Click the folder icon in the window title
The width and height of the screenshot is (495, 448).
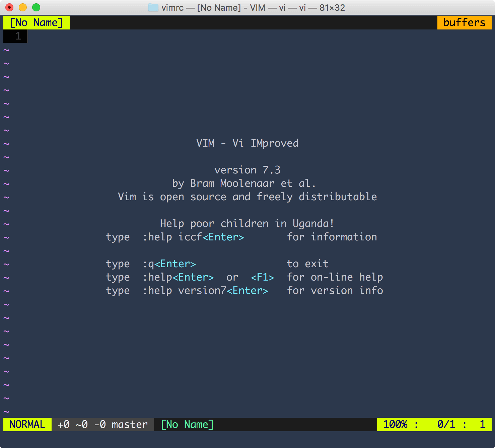pos(153,7)
